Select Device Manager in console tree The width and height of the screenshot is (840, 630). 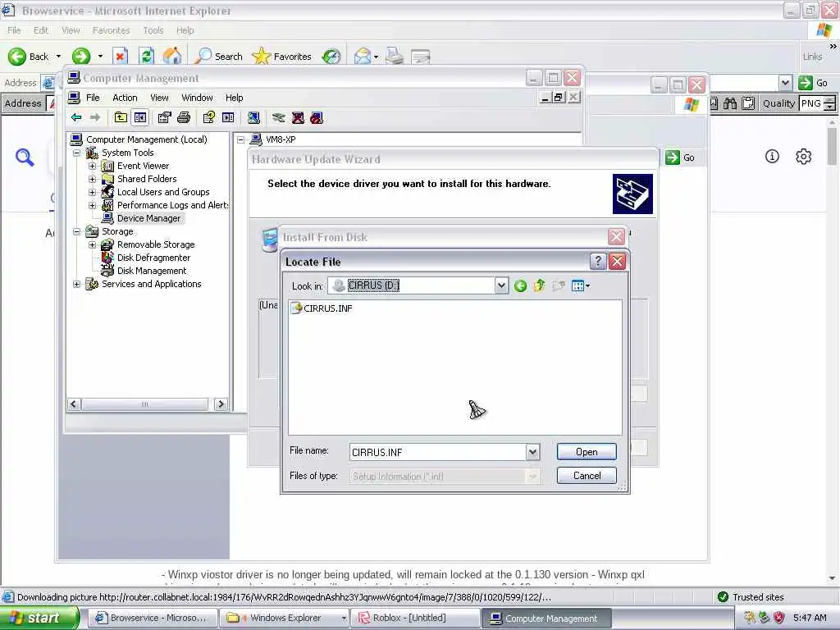click(149, 218)
